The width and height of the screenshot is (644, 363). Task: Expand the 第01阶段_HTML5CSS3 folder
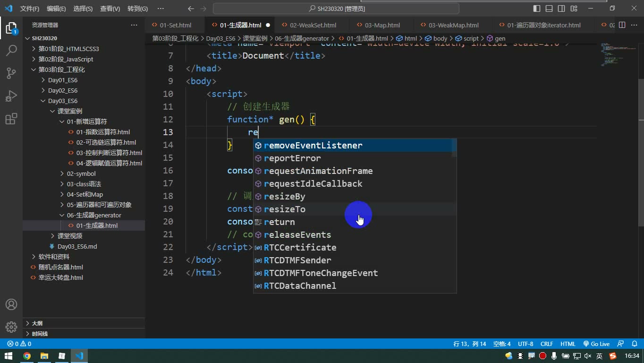pos(68,49)
